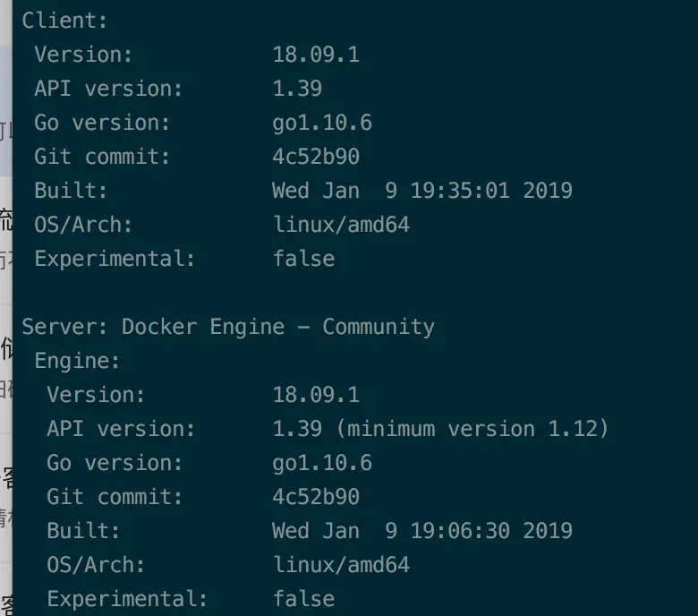Click the Server Go version go1.10.6
Viewport: 698px width, 616px height.
tap(322, 463)
